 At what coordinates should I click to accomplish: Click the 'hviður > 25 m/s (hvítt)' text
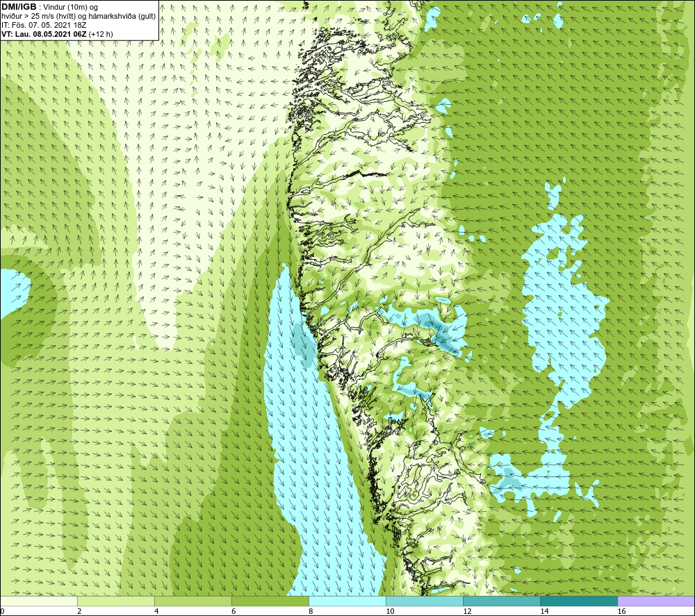38,17
